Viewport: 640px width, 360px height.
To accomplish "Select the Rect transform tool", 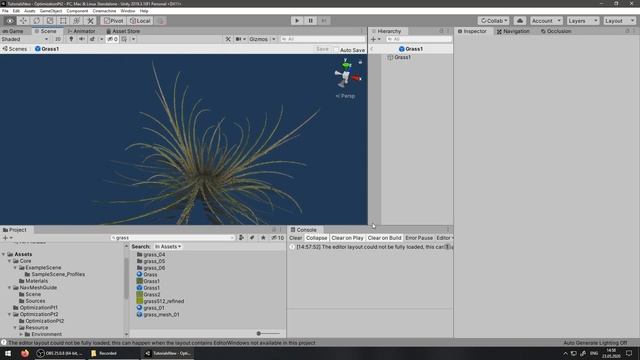I will 63,21.
